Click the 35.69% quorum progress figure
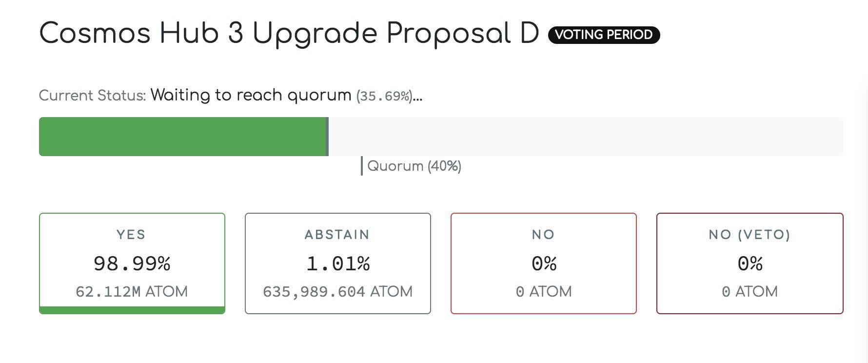 [384, 96]
